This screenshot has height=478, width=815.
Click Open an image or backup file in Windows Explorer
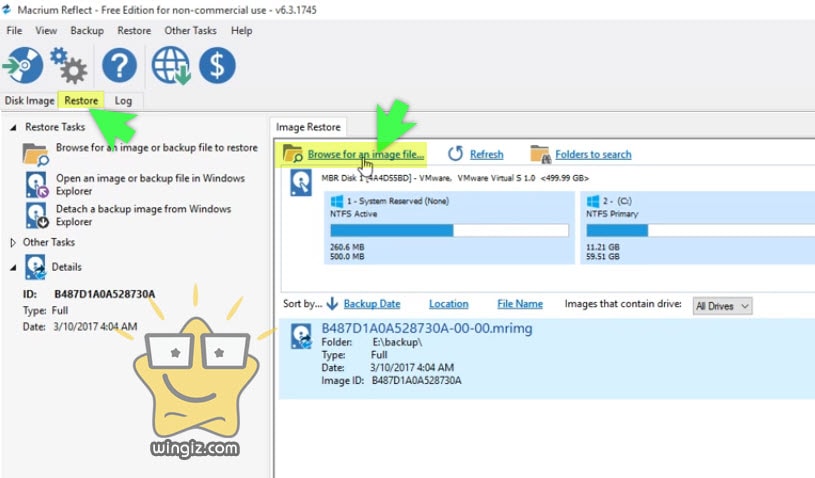point(150,184)
